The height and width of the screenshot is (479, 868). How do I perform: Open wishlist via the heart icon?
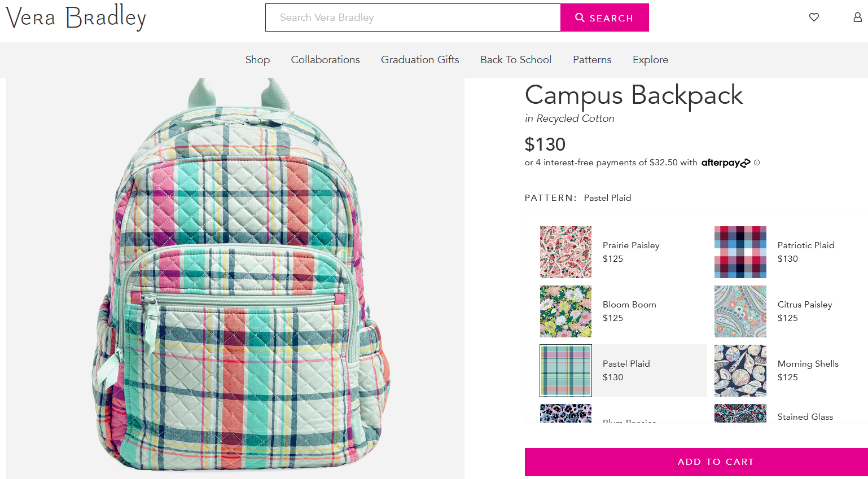pyautogui.click(x=814, y=17)
